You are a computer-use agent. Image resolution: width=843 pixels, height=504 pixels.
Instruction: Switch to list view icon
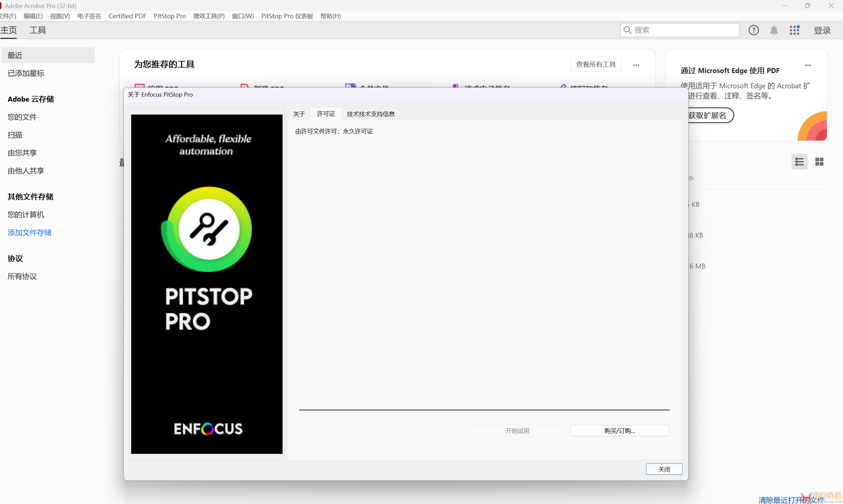point(799,162)
